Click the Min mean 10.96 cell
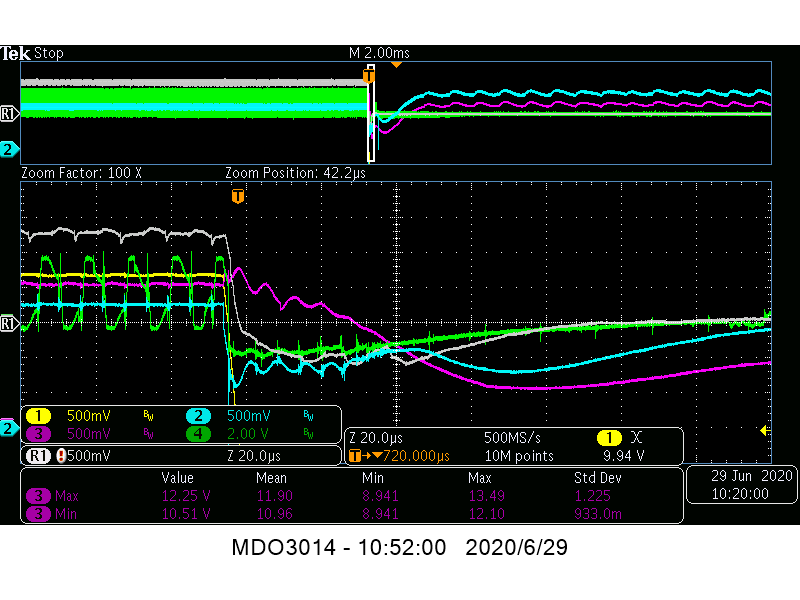Viewport: 800px width, 600px height. pos(274,514)
